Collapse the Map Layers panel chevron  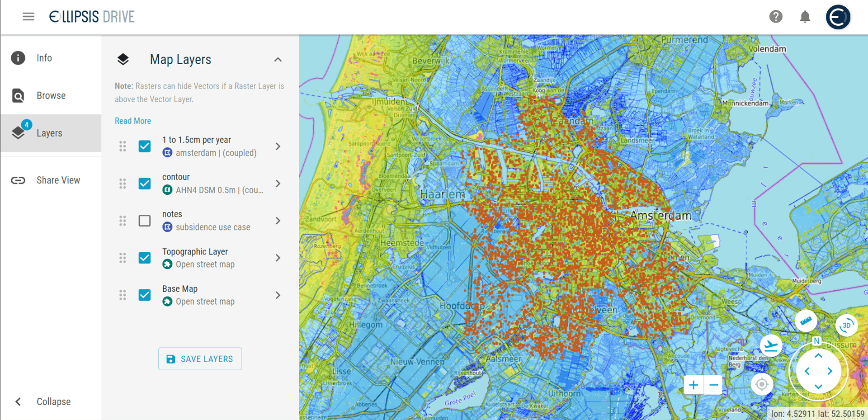pyautogui.click(x=278, y=60)
